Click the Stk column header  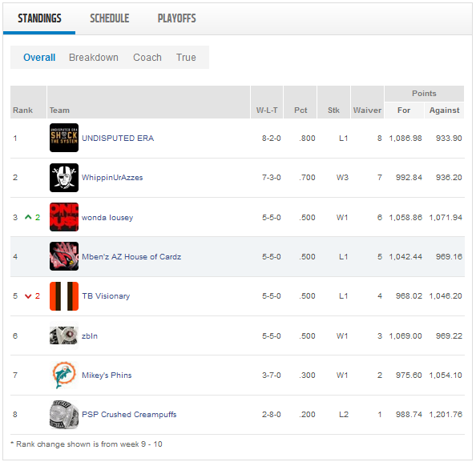(333, 102)
